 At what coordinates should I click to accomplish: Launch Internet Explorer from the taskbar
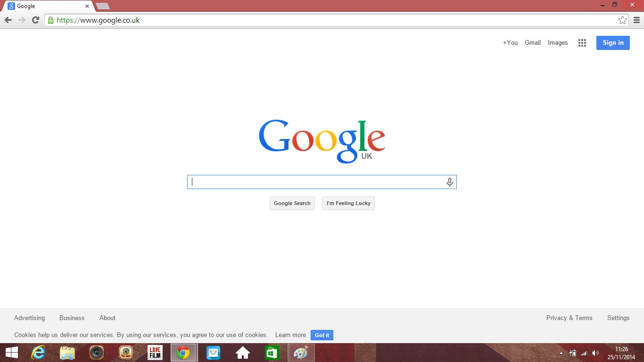[x=39, y=353]
